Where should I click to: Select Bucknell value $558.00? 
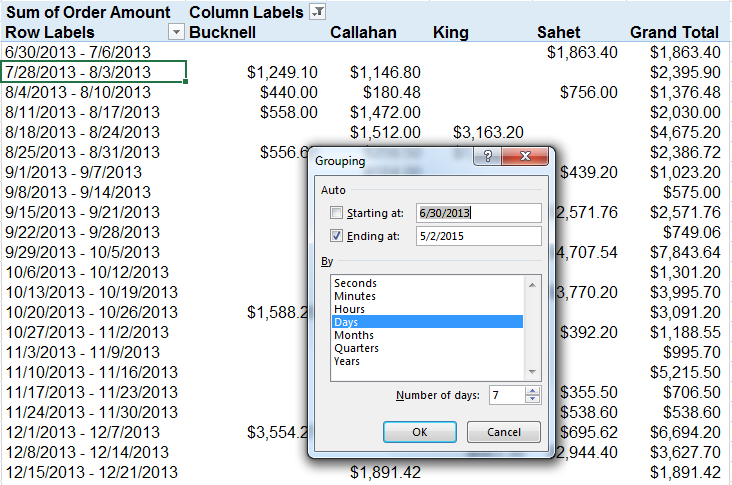click(x=289, y=112)
